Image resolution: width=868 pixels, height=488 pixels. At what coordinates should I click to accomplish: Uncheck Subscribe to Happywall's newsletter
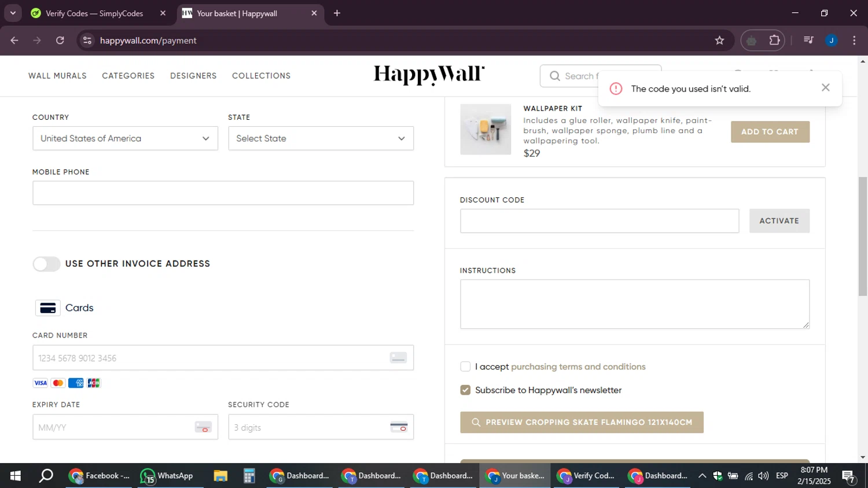tap(465, 390)
